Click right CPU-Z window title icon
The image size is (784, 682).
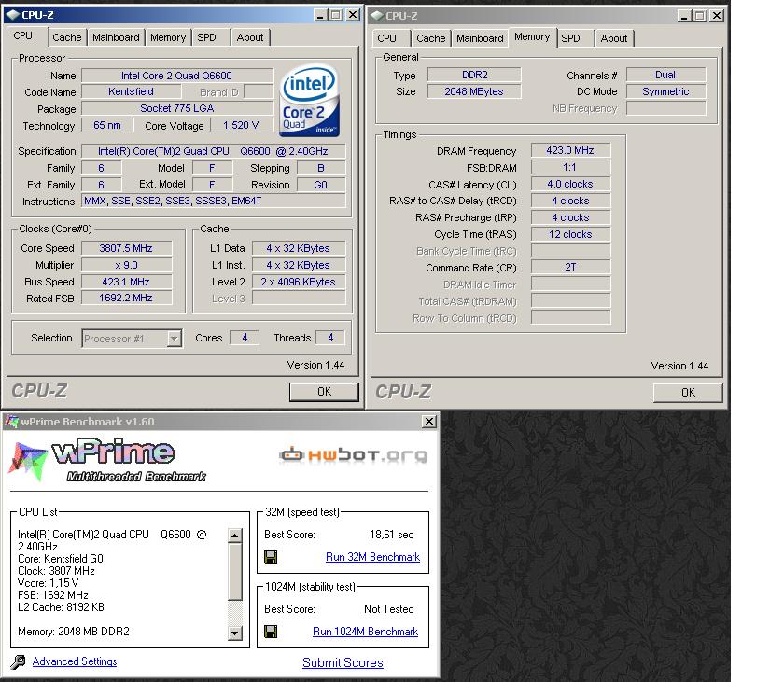[376, 16]
